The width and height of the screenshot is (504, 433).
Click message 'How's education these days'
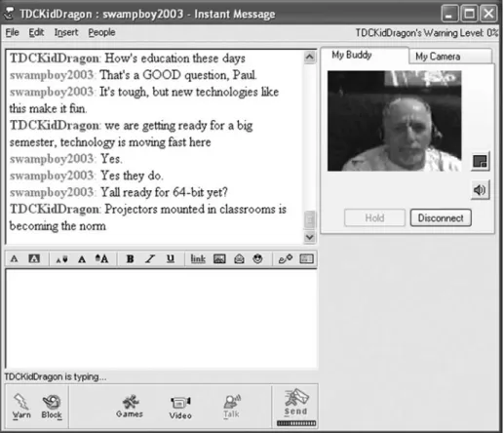pos(174,59)
